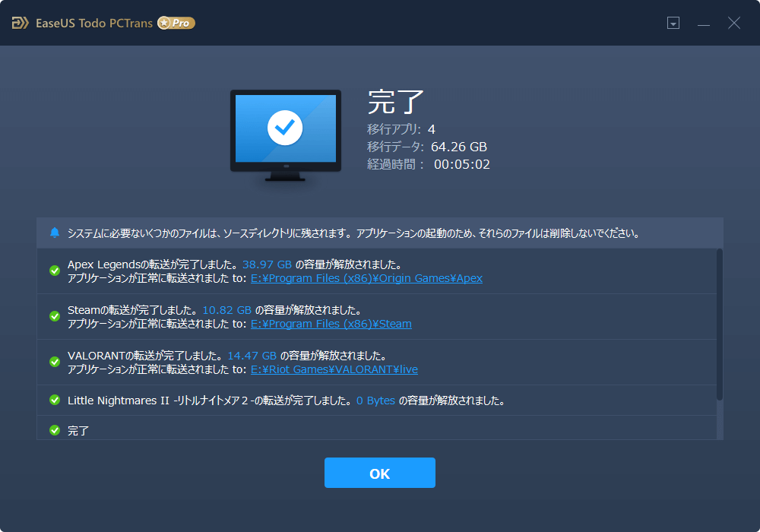
Task: Close the EaseUS Todo PCTrans window
Action: tap(734, 23)
